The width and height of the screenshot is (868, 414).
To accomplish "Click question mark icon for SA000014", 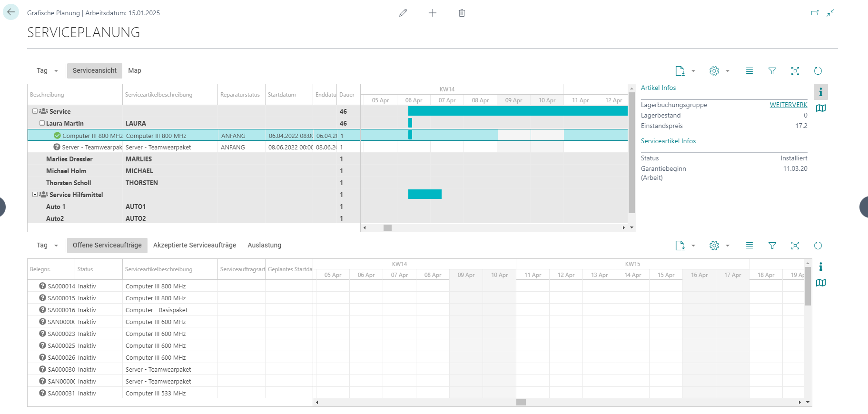I will tap(43, 286).
